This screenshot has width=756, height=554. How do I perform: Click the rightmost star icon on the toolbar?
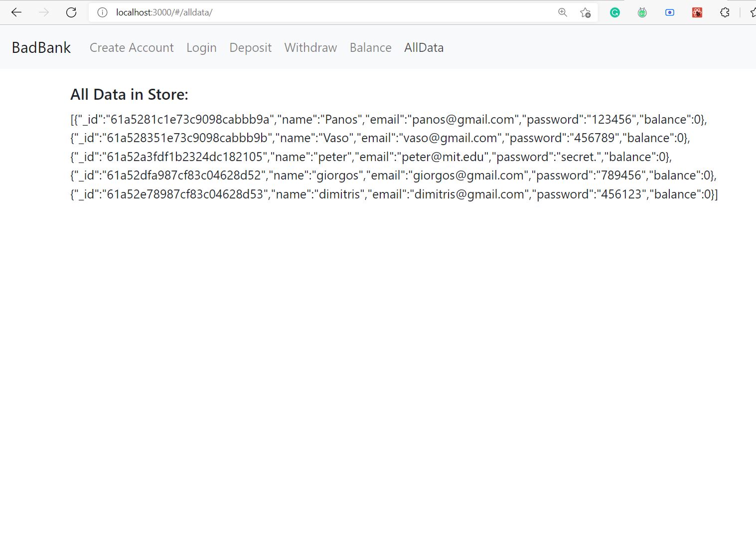[753, 12]
